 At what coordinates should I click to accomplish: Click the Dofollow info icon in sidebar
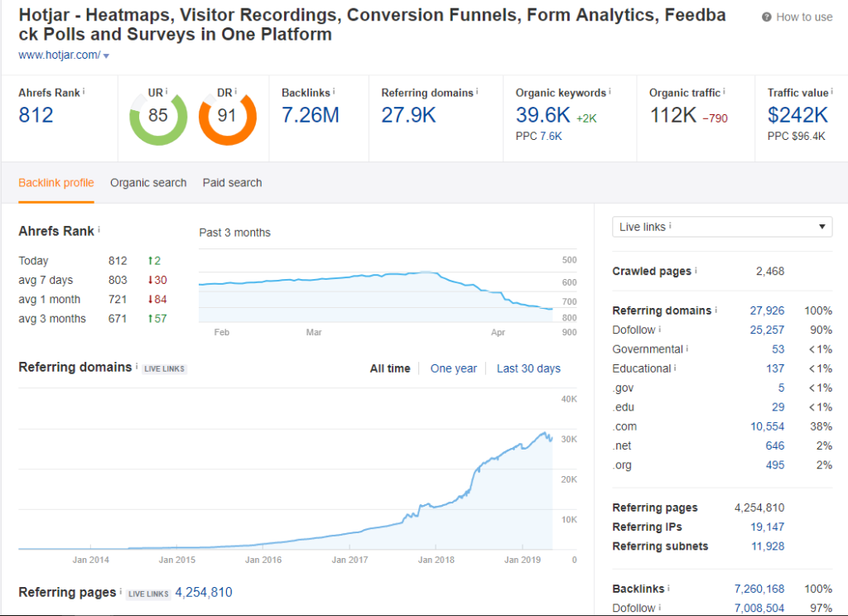[x=660, y=330]
